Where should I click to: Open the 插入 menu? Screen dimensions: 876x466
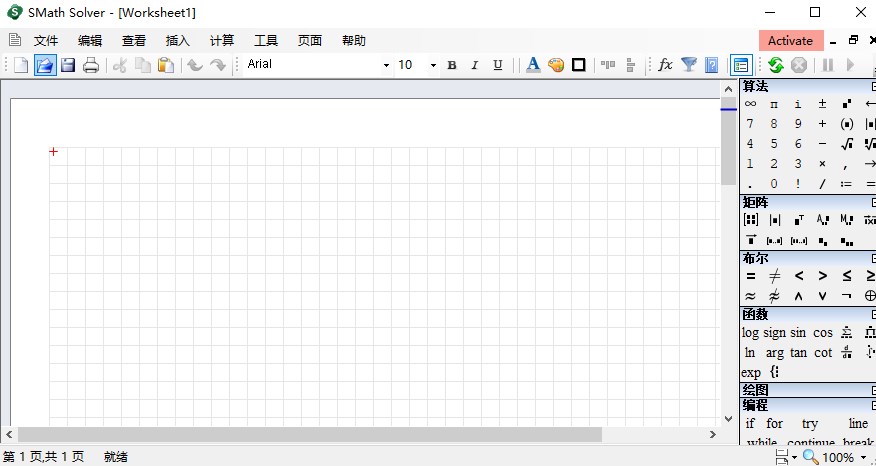[x=177, y=41]
